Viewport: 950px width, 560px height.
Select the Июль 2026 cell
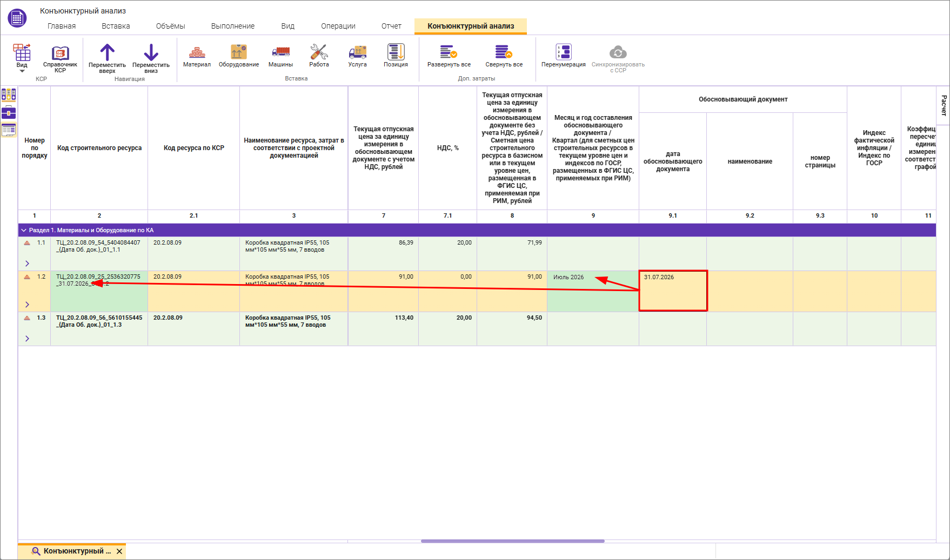click(x=593, y=291)
